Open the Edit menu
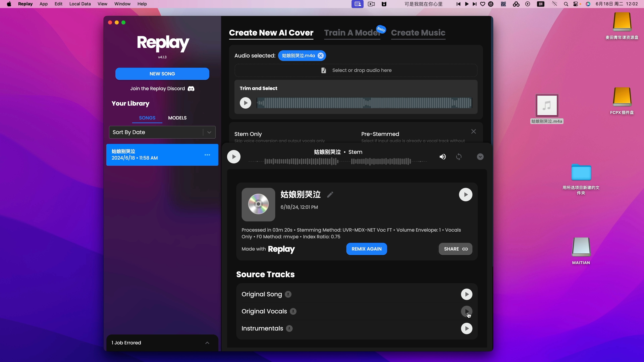Viewport: 644px width, 362px height. coord(59,4)
